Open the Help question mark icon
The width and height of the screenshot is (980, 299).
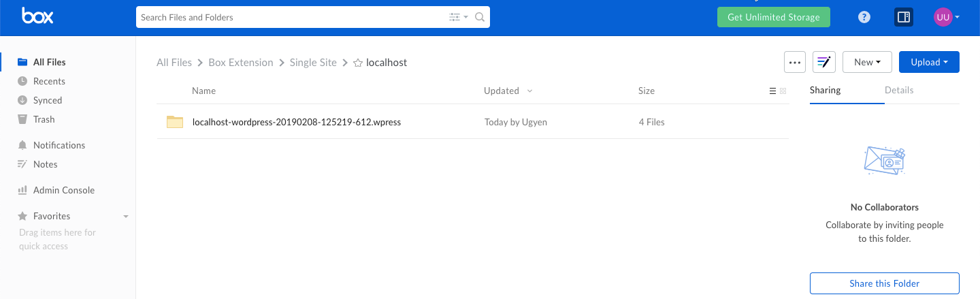point(864,18)
